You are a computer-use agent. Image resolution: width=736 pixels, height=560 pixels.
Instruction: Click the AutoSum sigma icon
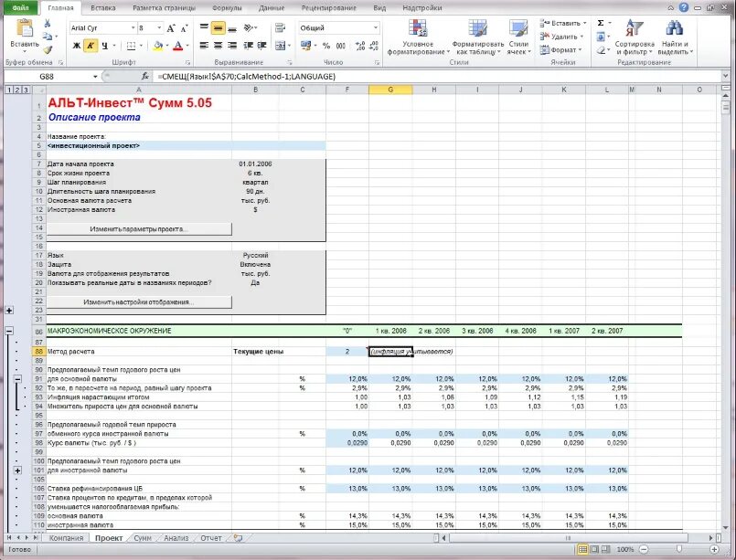pos(601,23)
